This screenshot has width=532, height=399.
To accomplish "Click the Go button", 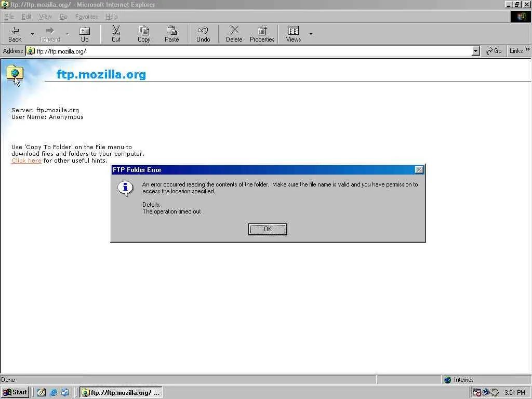I will 494,51.
